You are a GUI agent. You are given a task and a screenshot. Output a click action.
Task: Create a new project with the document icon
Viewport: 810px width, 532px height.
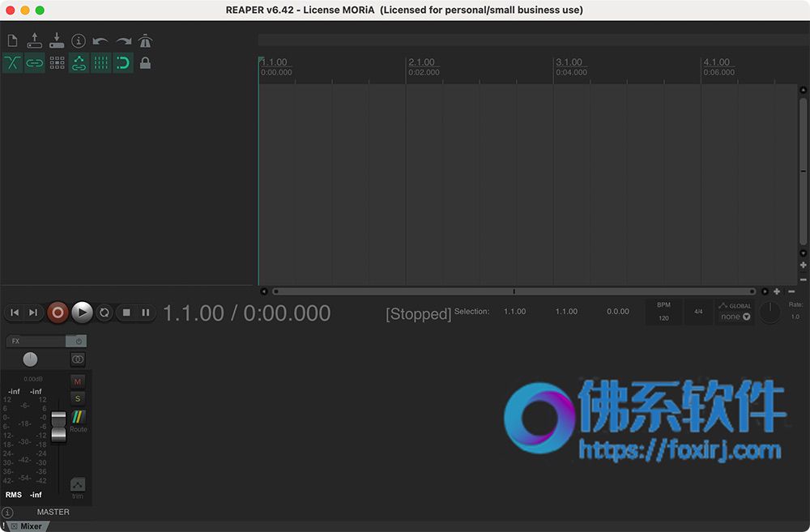tap(12, 40)
